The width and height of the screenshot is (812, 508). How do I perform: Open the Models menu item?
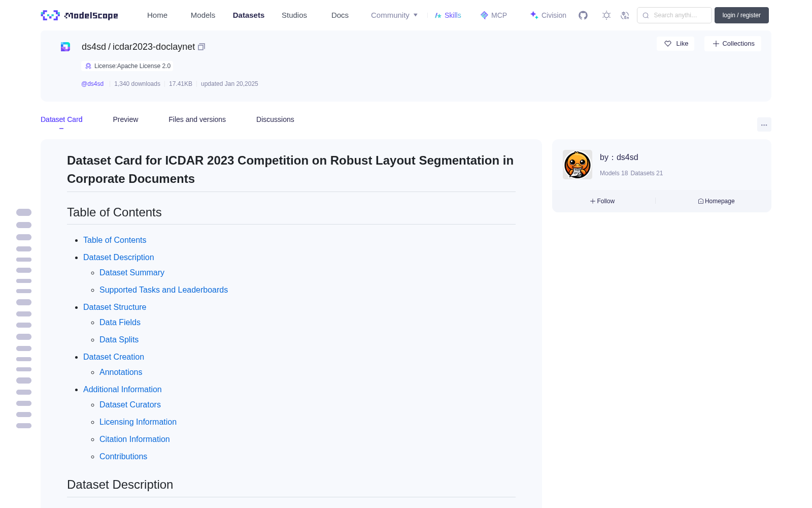point(203,15)
